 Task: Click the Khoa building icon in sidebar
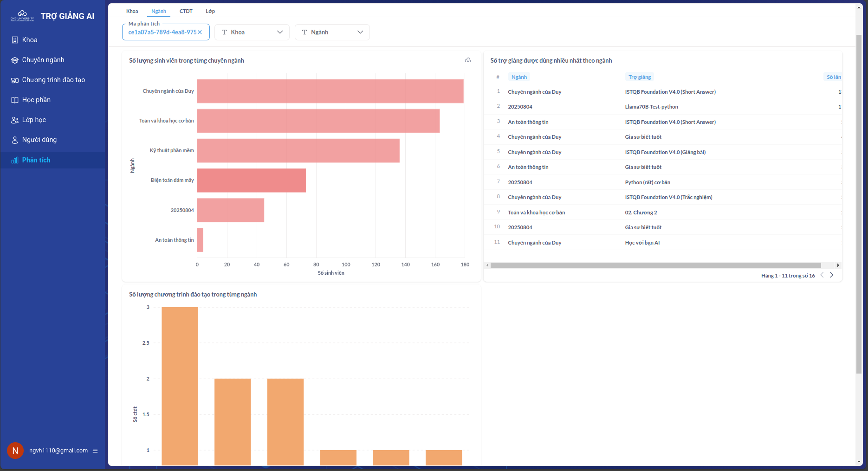(x=15, y=40)
